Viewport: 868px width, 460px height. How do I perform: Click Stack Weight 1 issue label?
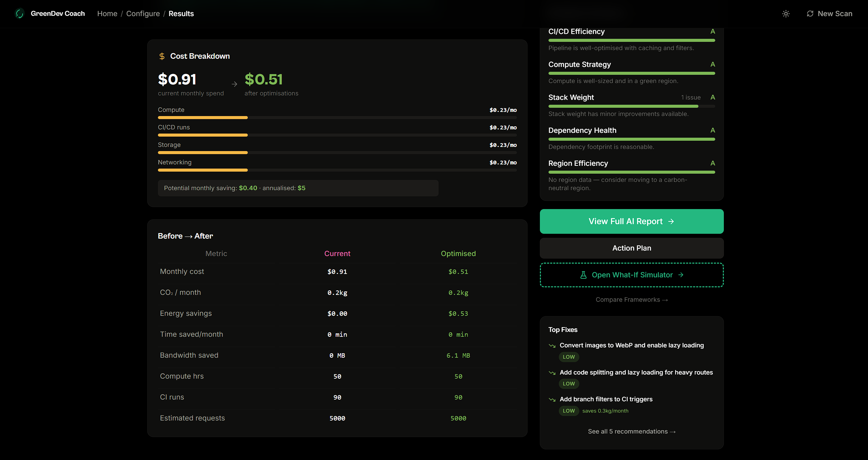pyautogui.click(x=691, y=97)
